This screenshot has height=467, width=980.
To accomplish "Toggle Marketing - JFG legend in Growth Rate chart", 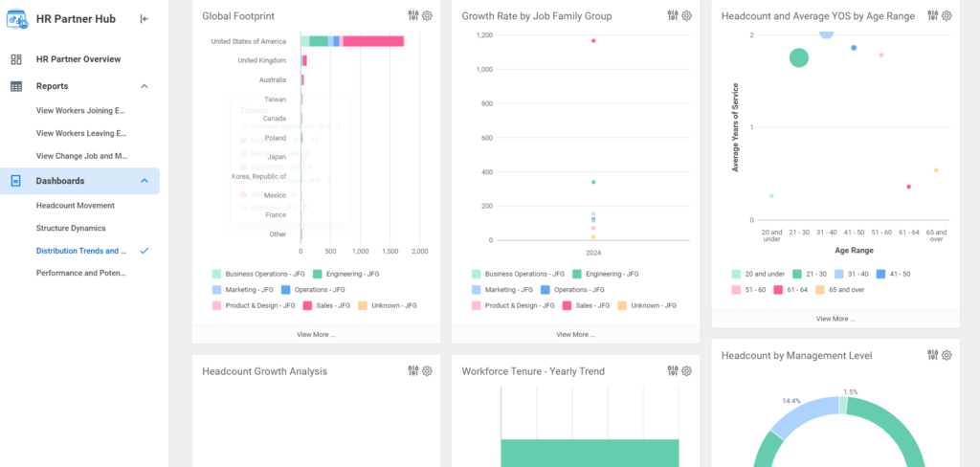I will tap(502, 290).
